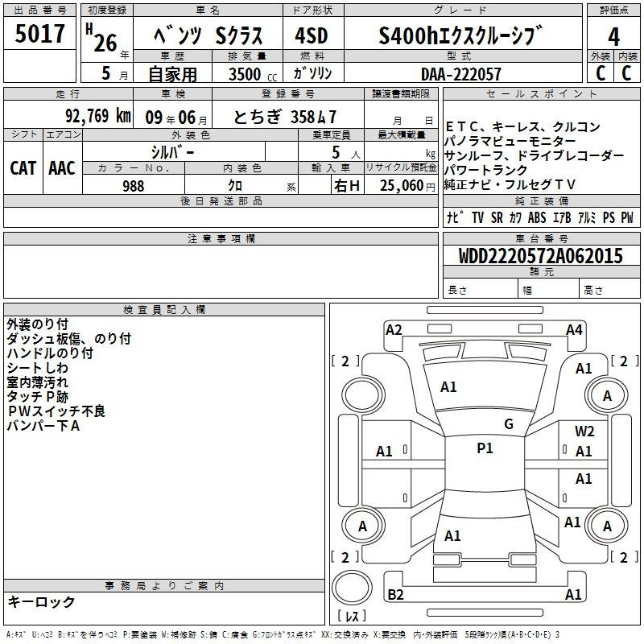Screen dimensions: 644x644
Task: Select the キーロック office notice text
Action: pos(41,601)
